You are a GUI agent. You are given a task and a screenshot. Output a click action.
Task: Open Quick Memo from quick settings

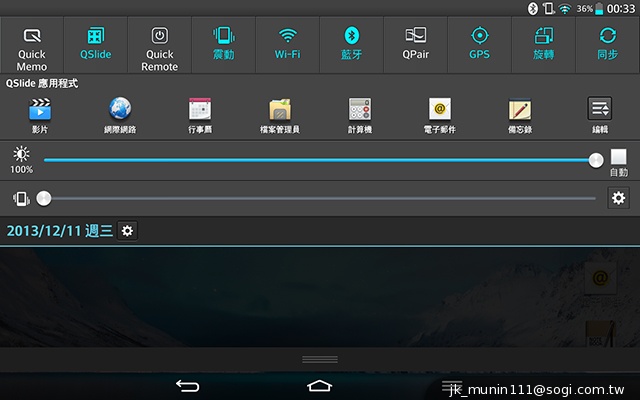[x=32, y=45]
